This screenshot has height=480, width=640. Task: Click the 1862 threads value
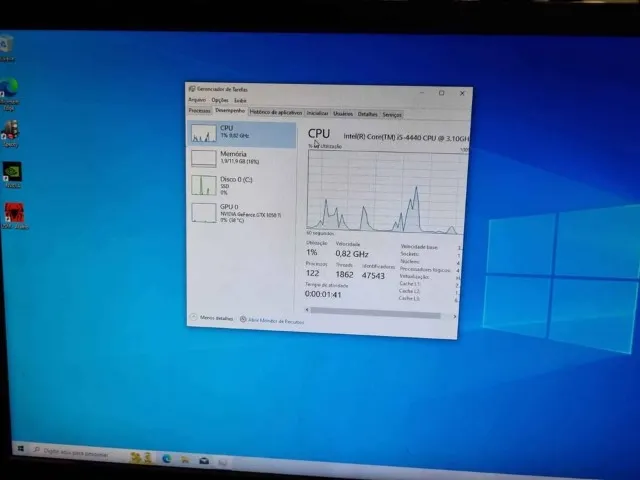click(344, 274)
